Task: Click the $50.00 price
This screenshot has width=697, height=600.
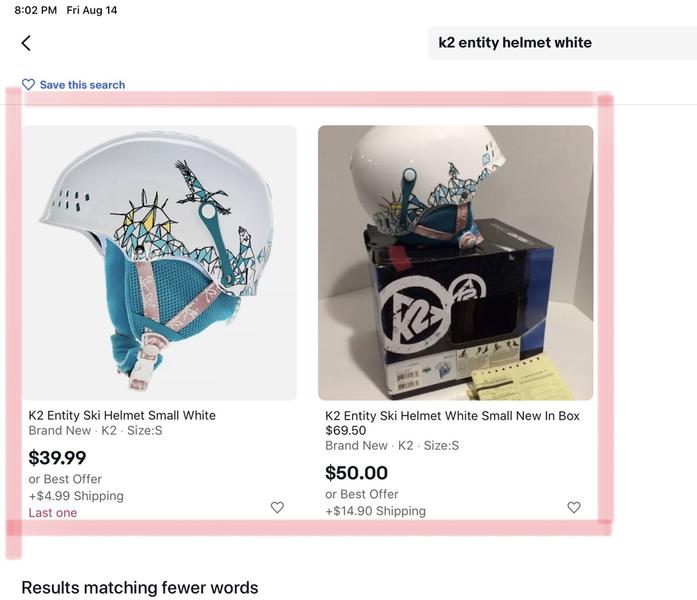Action: pyautogui.click(x=357, y=472)
